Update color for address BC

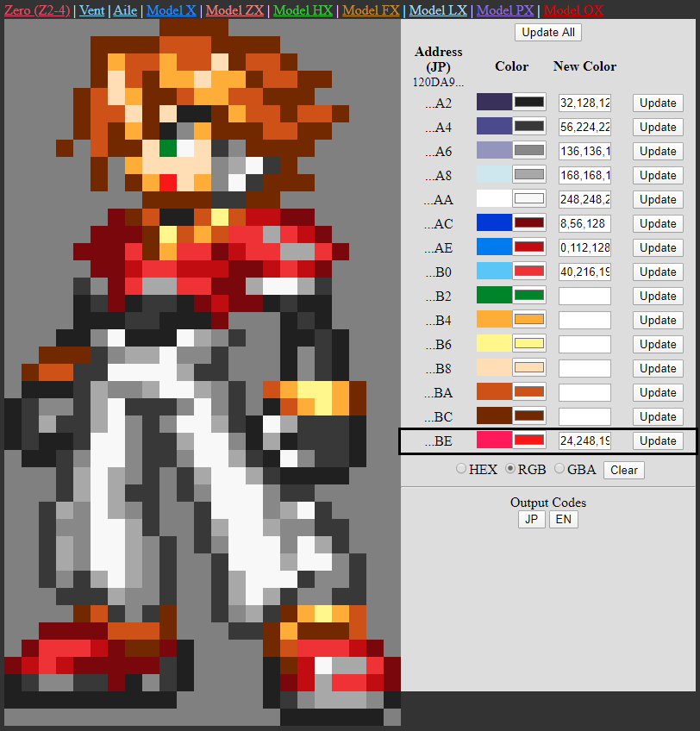(658, 417)
